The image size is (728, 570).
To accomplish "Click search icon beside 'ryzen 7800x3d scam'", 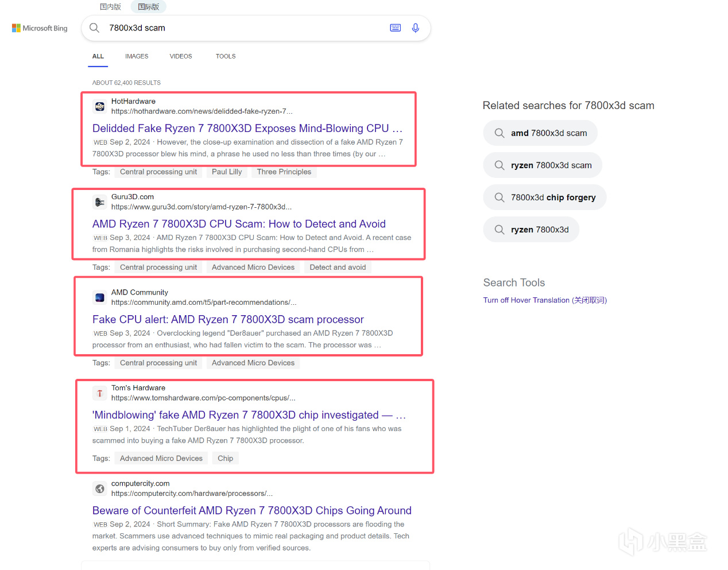I will click(x=499, y=165).
